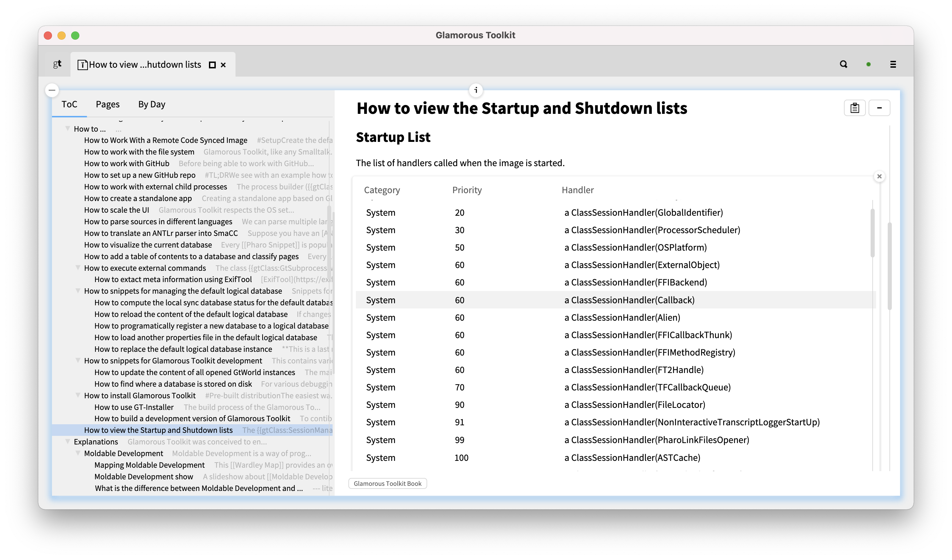Open the hamburger menu in the top bar
The height and width of the screenshot is (560, 952).
pyautogui.click(x=893, y=65)
